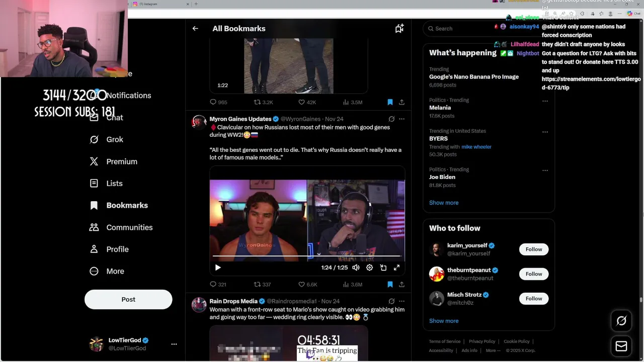Open Myron Gaines Updates profile name
This screenshot has width=644, height=362.
coord(240,119)
